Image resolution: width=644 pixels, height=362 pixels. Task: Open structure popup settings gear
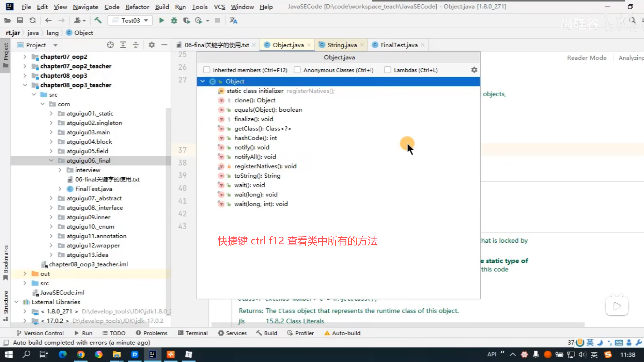474,70
